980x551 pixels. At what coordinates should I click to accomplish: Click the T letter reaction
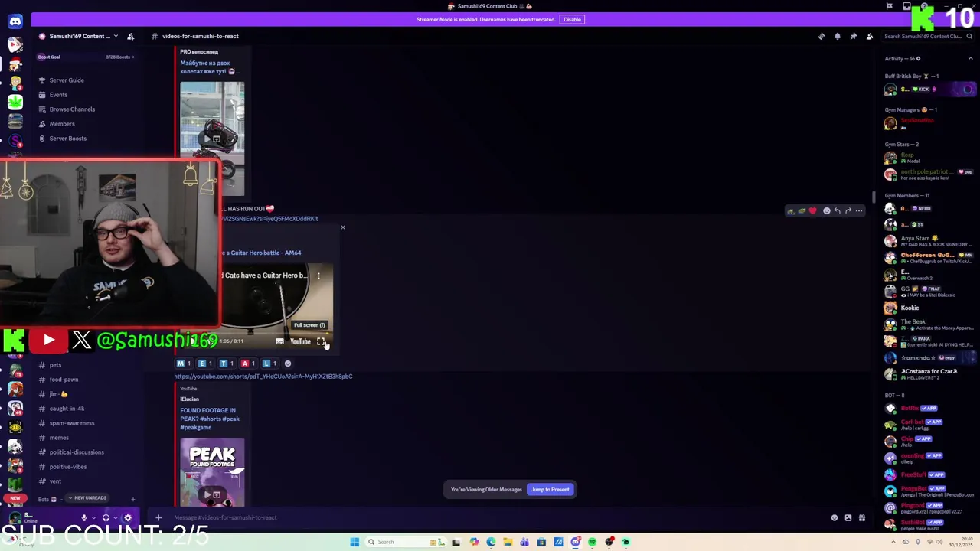[x=227, y=364]
